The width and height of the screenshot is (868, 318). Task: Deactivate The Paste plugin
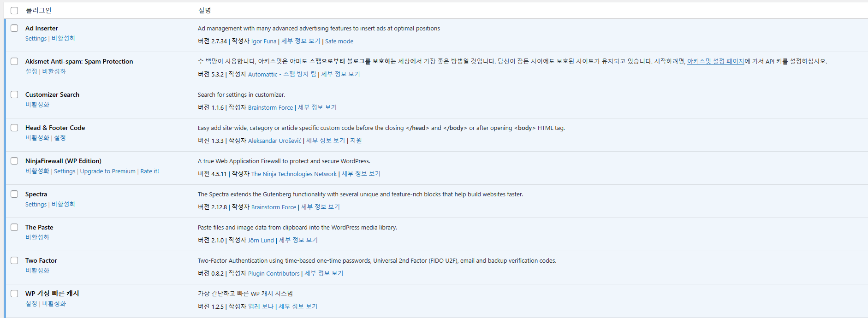coord(37,238)
